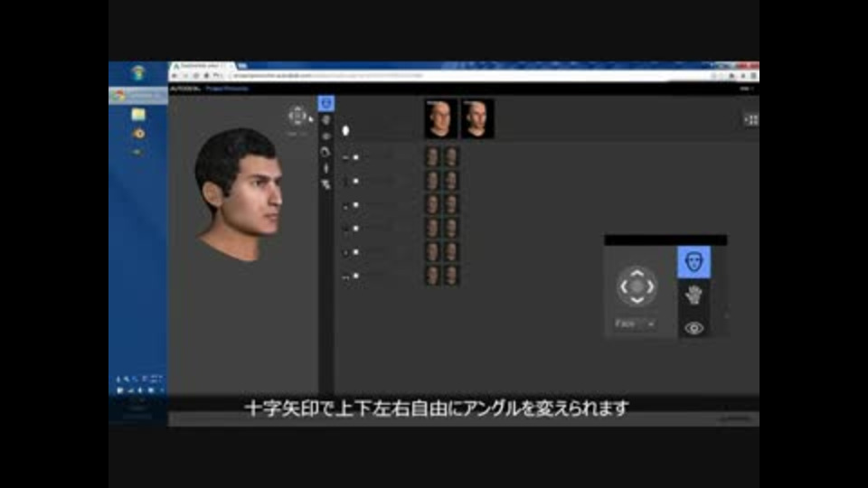Click the browser forward arrow
This screenshot has height=488, width=868.
(186, 76)
